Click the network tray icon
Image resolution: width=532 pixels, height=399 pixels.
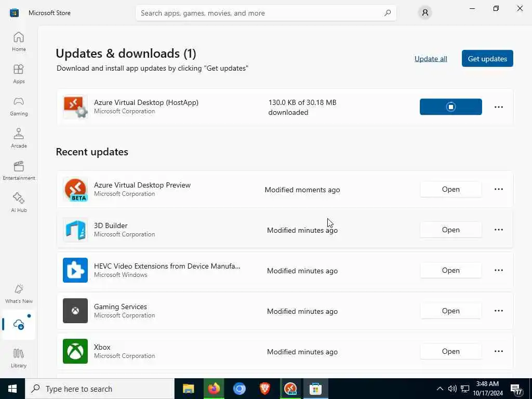coord(465,389)
